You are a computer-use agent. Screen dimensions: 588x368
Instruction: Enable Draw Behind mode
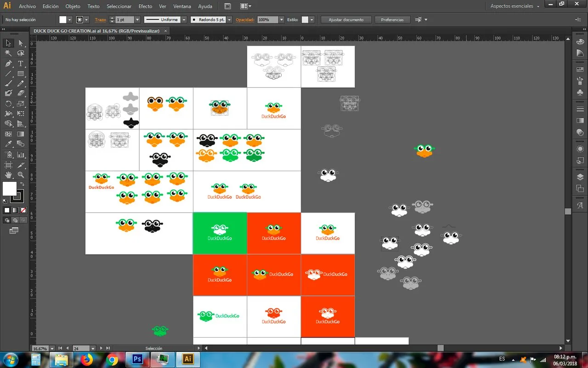point(15,220)
